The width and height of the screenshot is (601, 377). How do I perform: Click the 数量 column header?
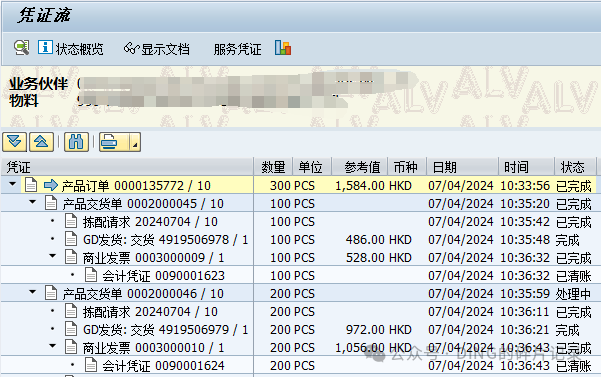[273, 167]
